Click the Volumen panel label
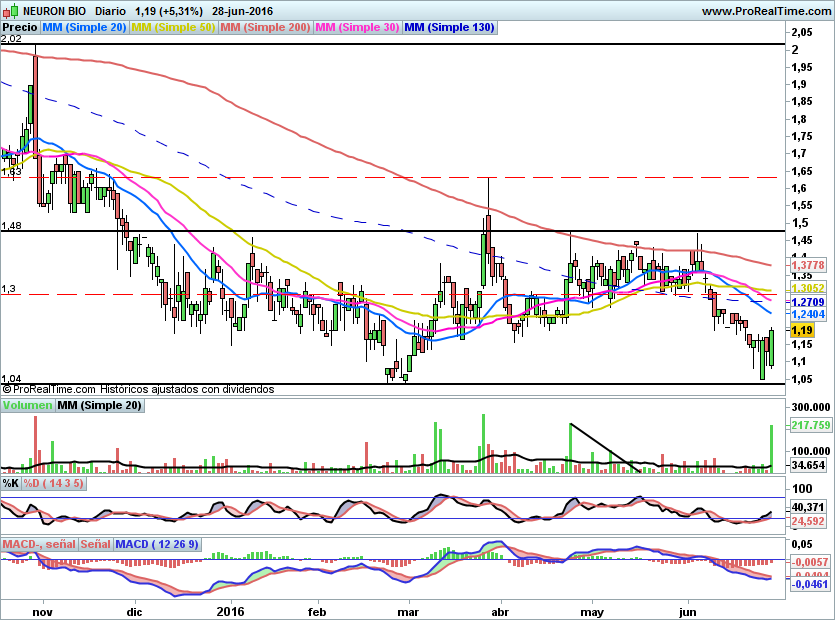Image resolution: width=835 pixels, height=620 pixels. click(27, 406)
